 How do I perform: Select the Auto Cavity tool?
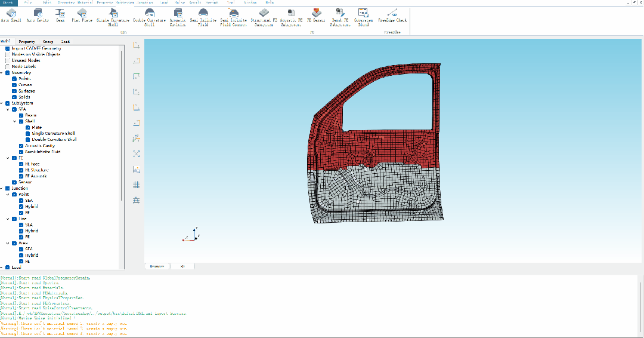click(38, 16)
